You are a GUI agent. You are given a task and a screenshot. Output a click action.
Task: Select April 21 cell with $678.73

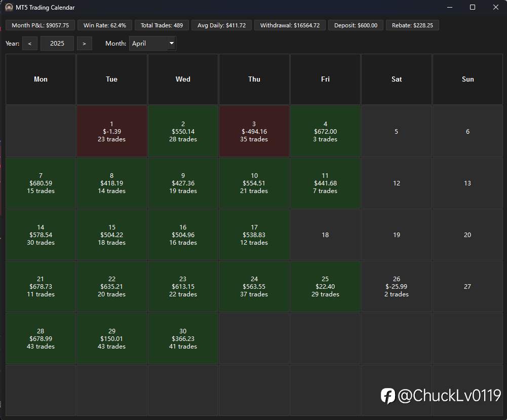41,286
